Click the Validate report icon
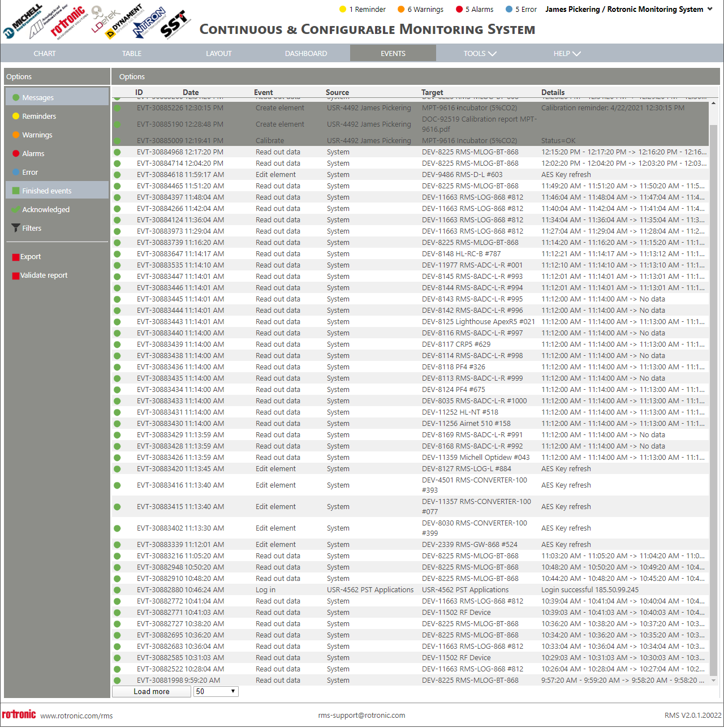This screenshot has width=724, height=728. click(16, 275)
